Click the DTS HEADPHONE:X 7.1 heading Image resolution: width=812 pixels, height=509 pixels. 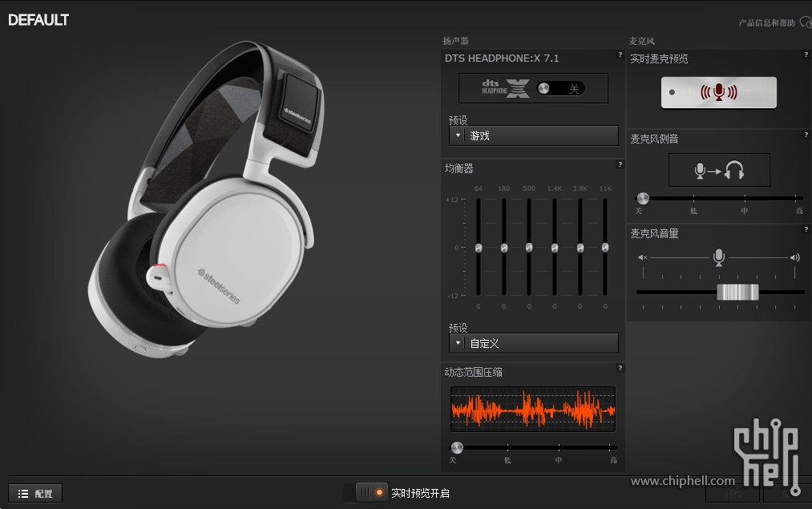click(x=502, y=59)
